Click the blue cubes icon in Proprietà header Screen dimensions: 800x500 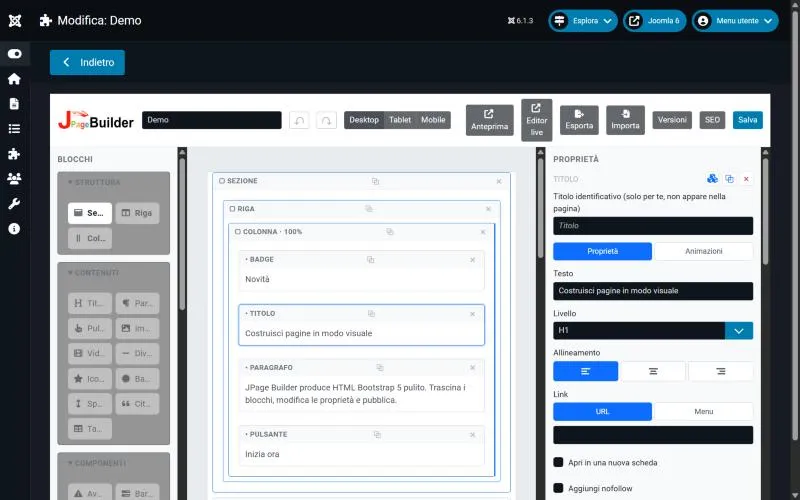[712, 179]
